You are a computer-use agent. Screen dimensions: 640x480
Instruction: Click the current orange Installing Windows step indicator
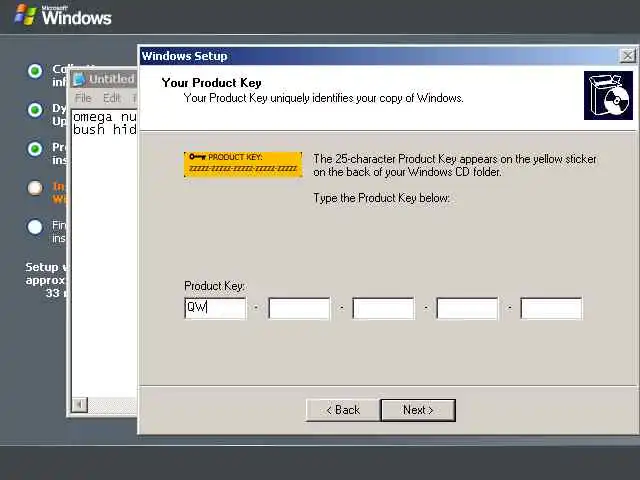coord(35,188)
